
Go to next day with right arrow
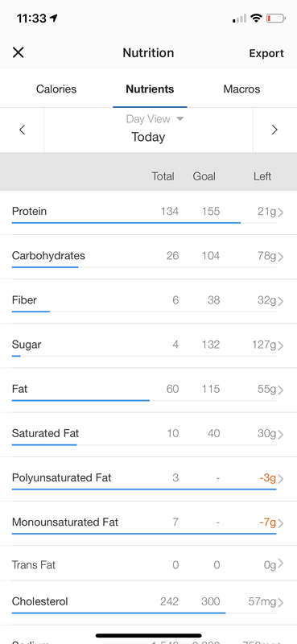(274, 130)
